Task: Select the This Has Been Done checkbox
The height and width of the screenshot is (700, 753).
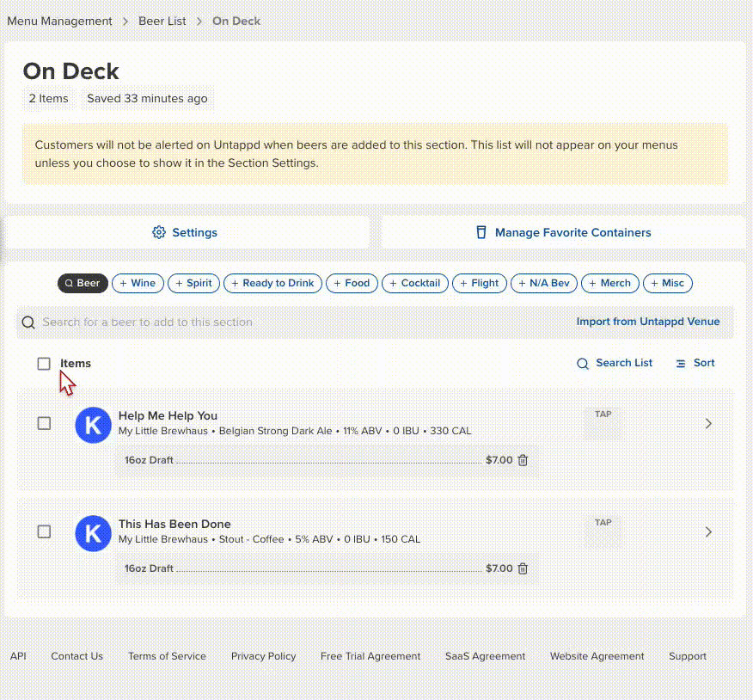Action: pos(44,531)
